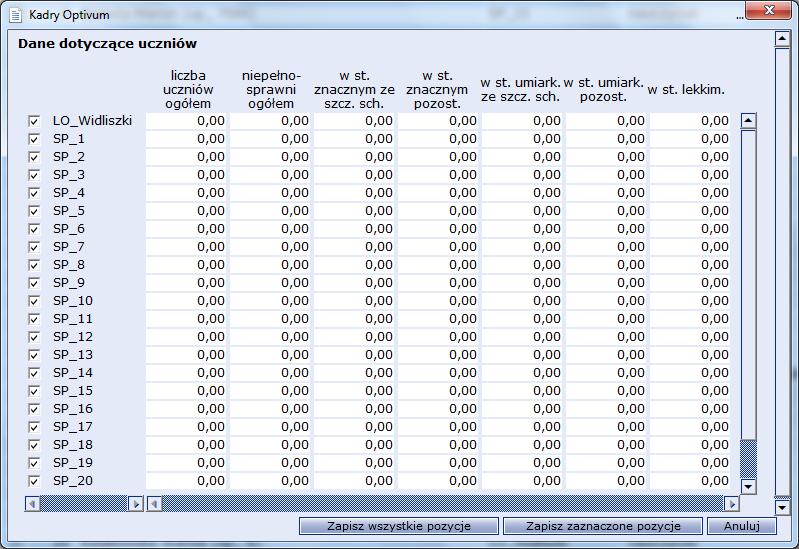The image size is (799, 549).
Task: Click the niepełnosprawni ogółem column header
Action: tap(271, 90)
